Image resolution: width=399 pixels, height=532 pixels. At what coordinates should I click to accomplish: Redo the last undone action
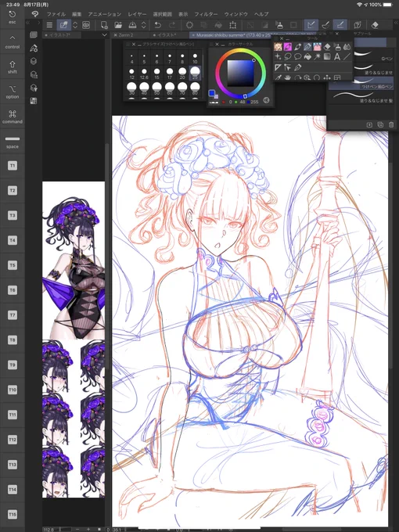(x=172, y=25)
